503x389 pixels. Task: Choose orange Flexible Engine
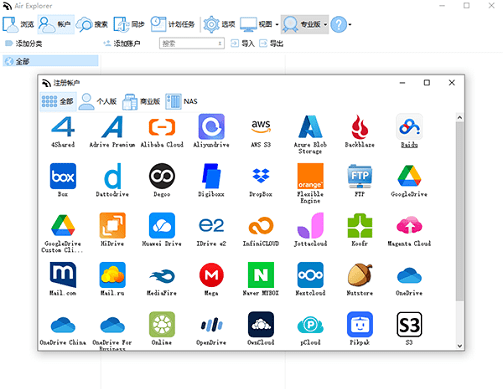click(x=310, y=183)
